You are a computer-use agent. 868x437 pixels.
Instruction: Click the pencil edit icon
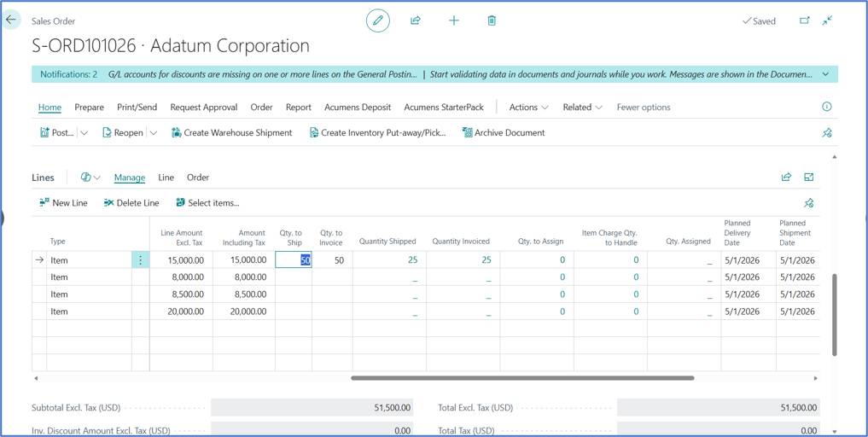coord(378,20)
